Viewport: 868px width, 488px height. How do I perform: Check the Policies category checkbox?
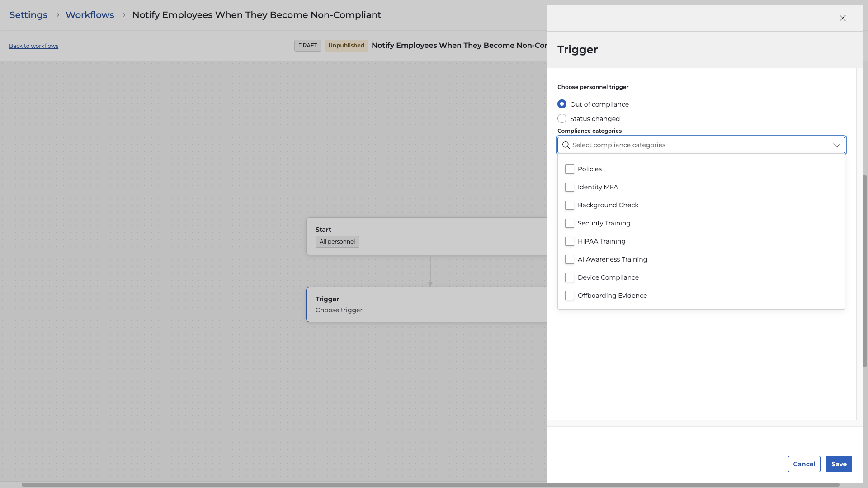coord(570,169)
